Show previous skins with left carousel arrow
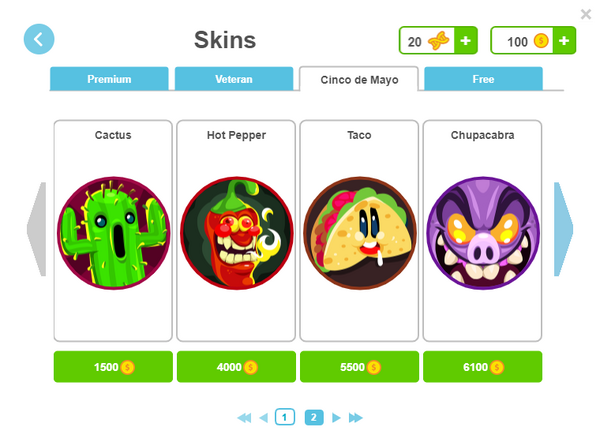This screenshot has height=442, width=600. [x=36, y=229]
